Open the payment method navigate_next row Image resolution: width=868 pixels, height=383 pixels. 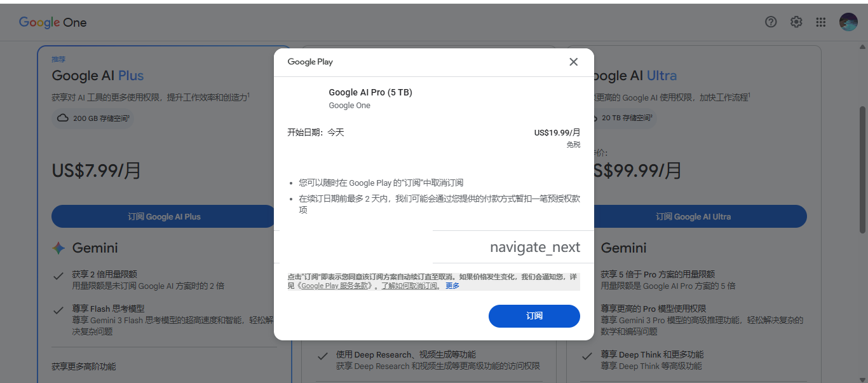(x=434, y=247)
